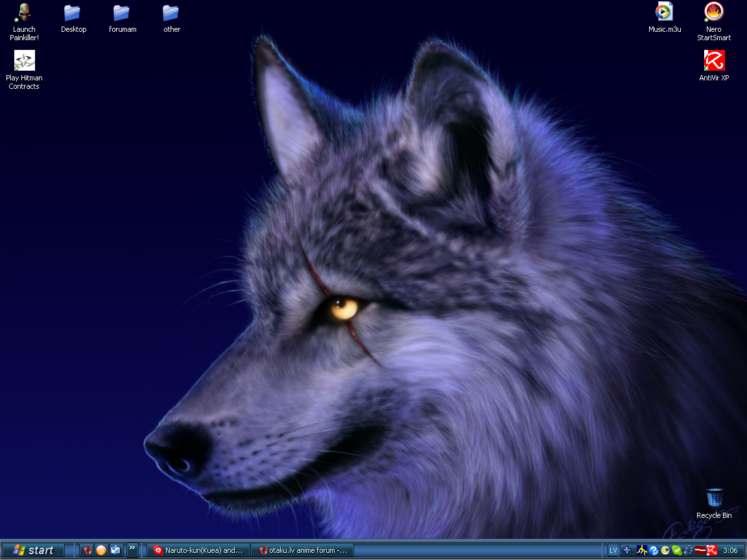747x560 pixels.
Task: Click the green checkmark tray icon
Action: [x=676, y=550]
